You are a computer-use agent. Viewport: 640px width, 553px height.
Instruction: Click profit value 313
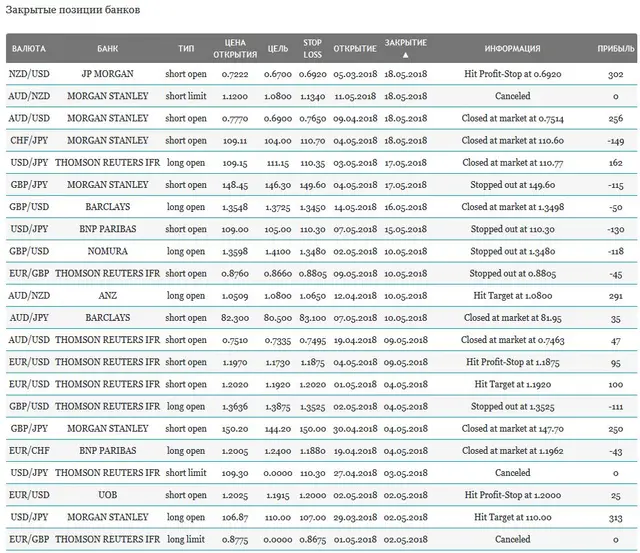pyautogui.click(x=616, y=517)
